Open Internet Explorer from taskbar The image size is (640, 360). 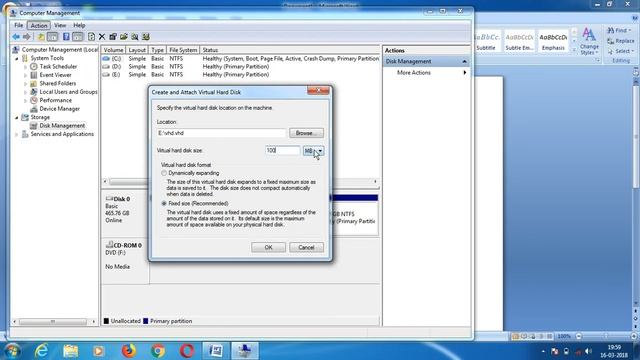(41, 351)
